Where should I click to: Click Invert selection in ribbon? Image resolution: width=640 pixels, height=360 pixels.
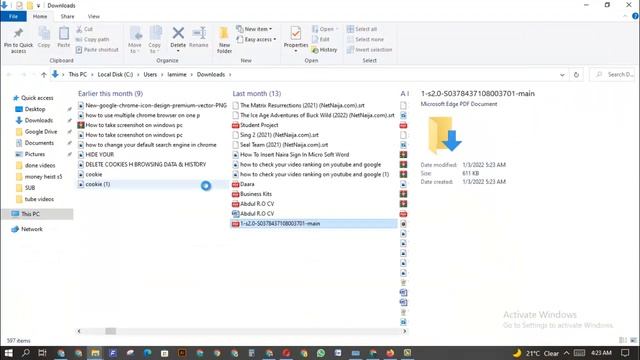369,50
